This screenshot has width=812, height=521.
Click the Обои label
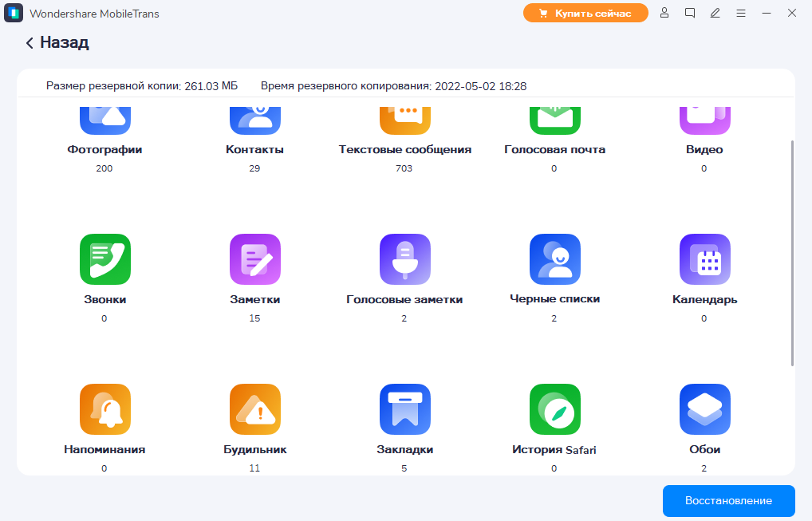(705, 449)
